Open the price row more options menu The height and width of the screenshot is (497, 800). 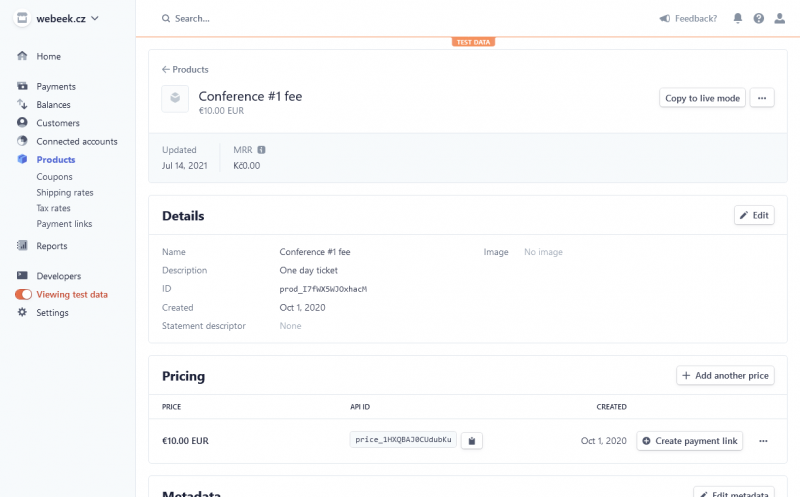pos(763,441)
